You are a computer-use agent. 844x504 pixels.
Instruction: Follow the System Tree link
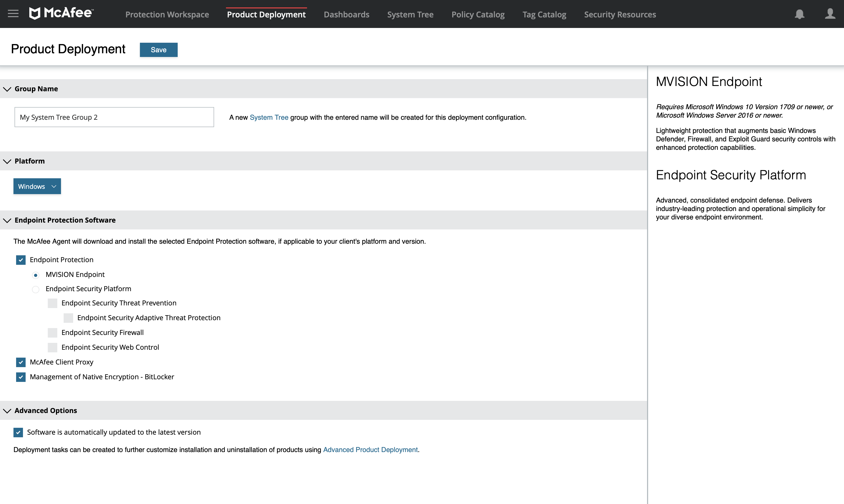coord(269,117)
